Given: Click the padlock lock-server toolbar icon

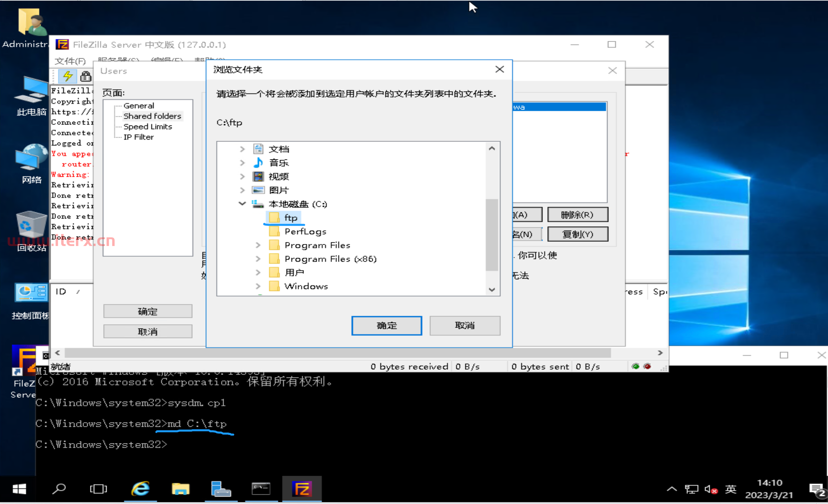Looking at the screenshot, I should (x=85, y=76).
